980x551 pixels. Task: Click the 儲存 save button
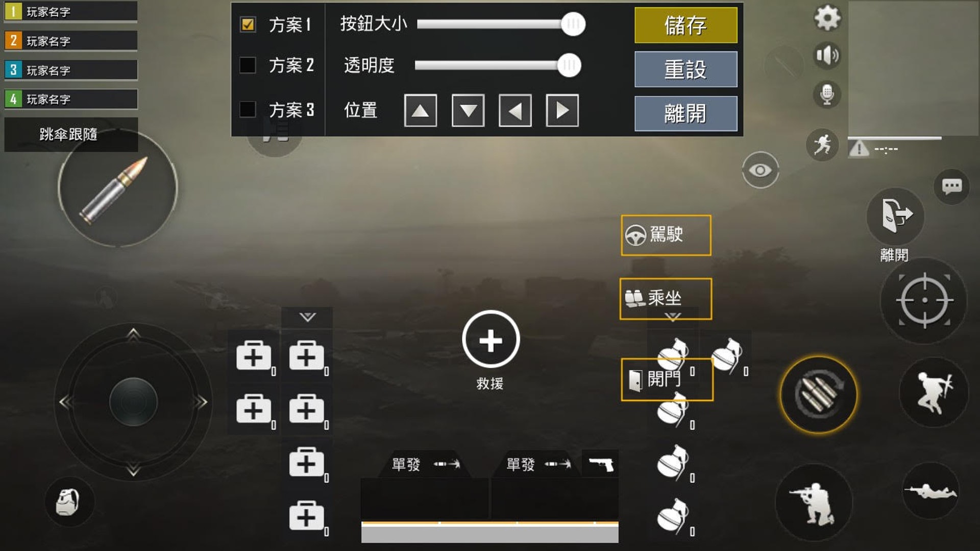685,25
